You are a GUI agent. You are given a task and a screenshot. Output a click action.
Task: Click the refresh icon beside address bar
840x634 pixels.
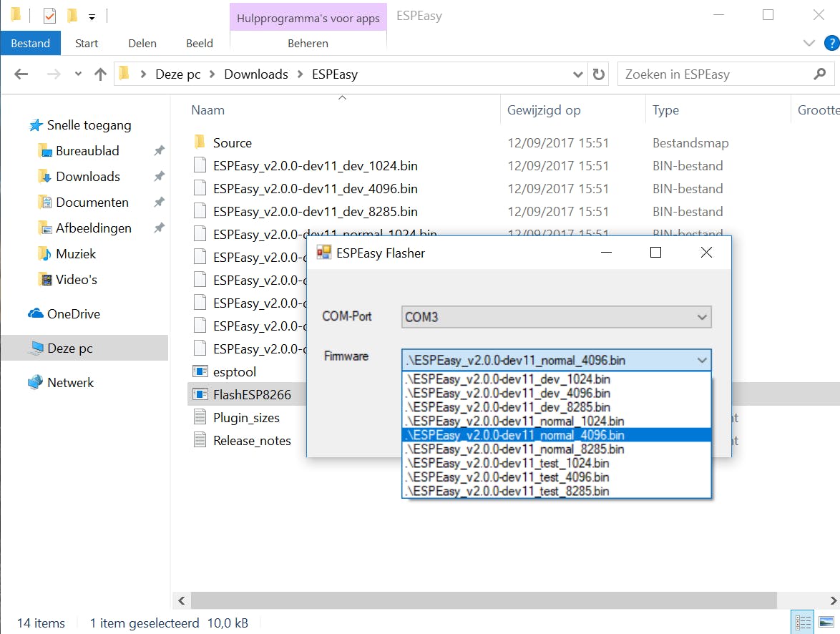(x=598, y=74)
